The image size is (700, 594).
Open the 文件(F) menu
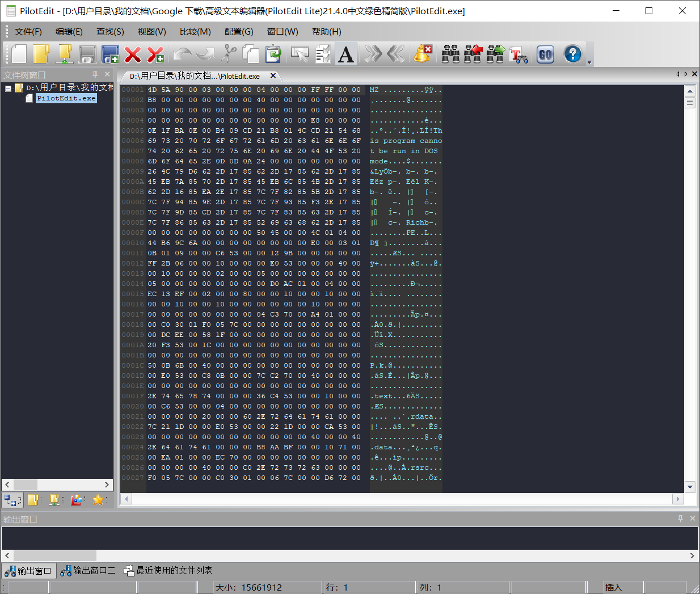[x=28, y=32]
